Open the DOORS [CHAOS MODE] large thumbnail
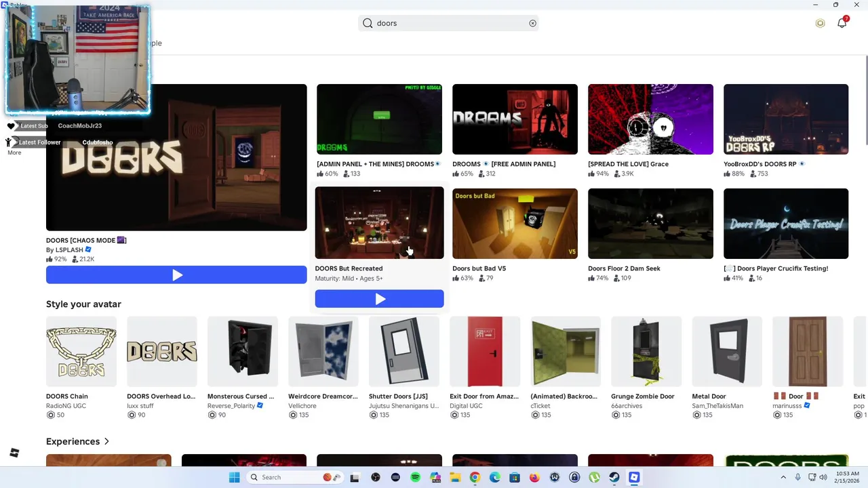This screenshot has height=488, width=868. pos(176,157)
